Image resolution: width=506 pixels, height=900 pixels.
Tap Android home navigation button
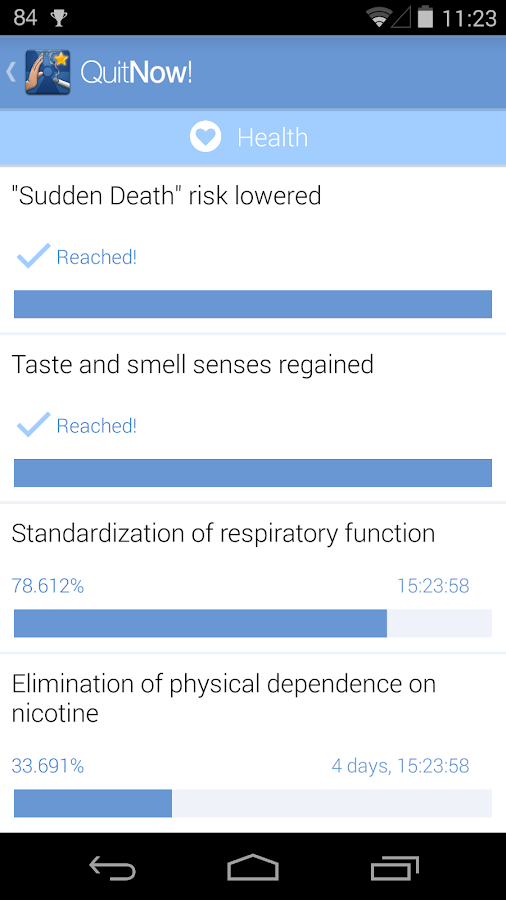coord(253,867)
